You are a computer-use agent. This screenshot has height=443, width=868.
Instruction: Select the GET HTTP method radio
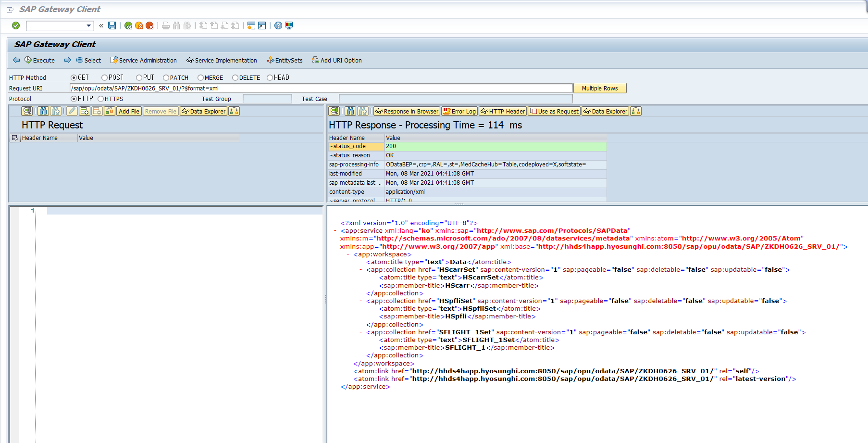click(74, 77)
